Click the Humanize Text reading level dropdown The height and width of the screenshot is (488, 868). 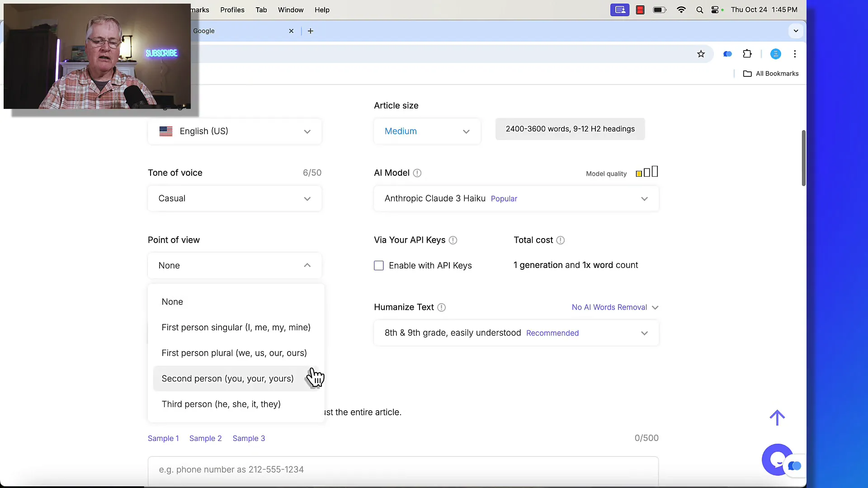[x=515, y=333]
